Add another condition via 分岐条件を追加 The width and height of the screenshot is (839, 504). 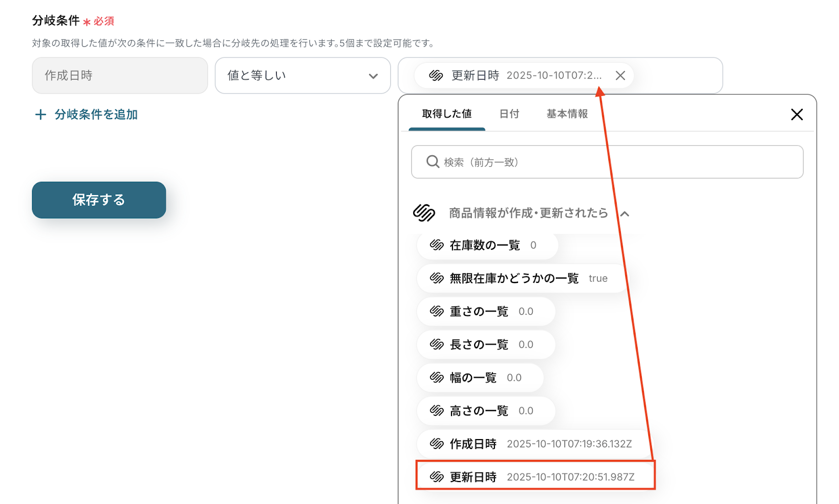[x=86, y=114]
